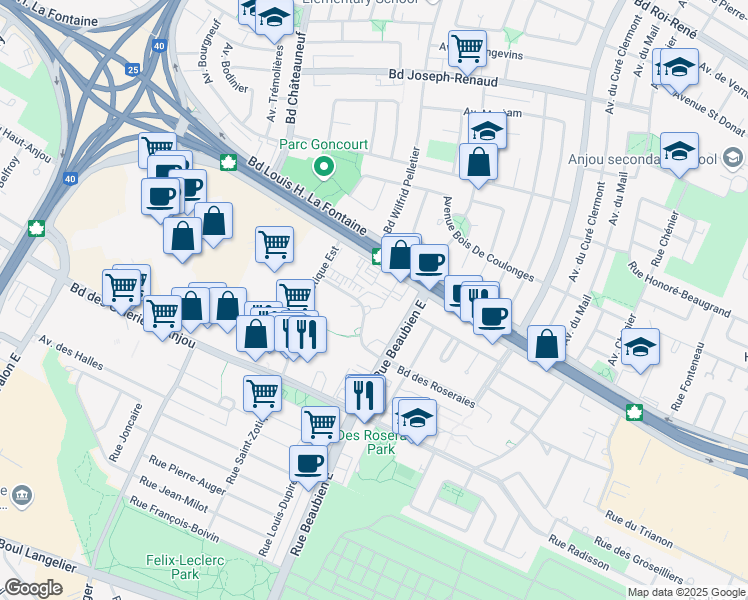Image resolution: width=748 pixels, height=600 pixels.
Task: Open the Google logo link
Action: pos(33,588)
